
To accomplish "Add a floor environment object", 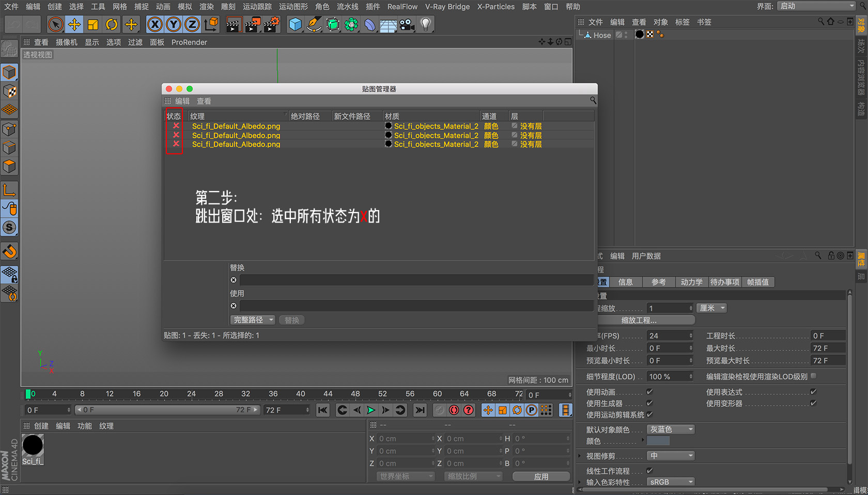I will pos(388,24).
